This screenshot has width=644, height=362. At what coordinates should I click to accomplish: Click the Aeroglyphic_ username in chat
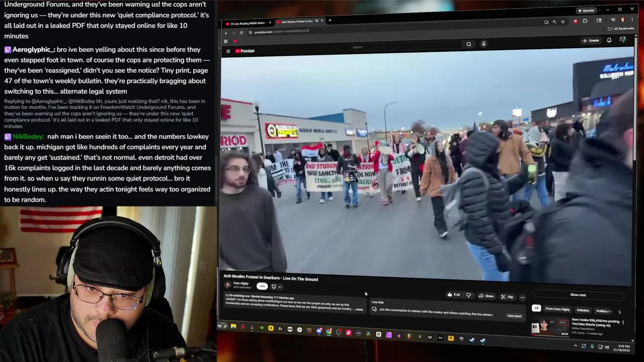point(34,50)
